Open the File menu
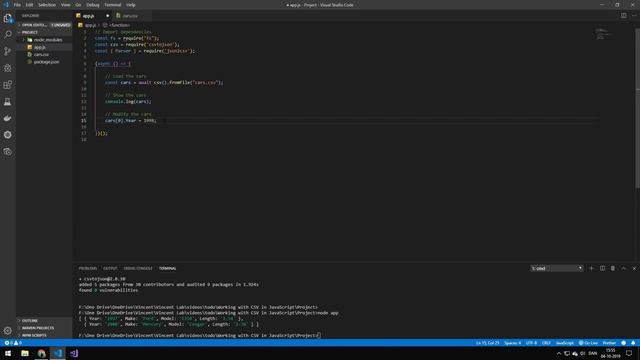640x360 pixels. point(17,5)
